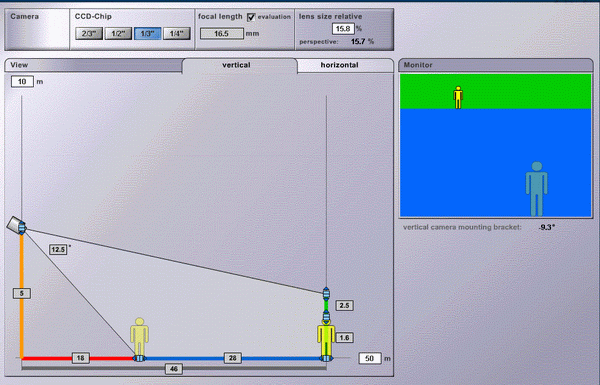Click the lens size relative 15.8 field
Image resolution: width=600 pixels, height=385 pixels.
coord(343,29)
